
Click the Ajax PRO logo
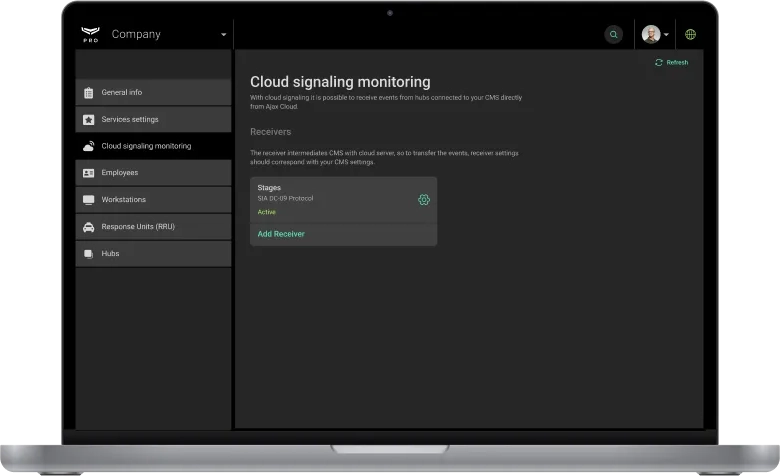(91, 34)
